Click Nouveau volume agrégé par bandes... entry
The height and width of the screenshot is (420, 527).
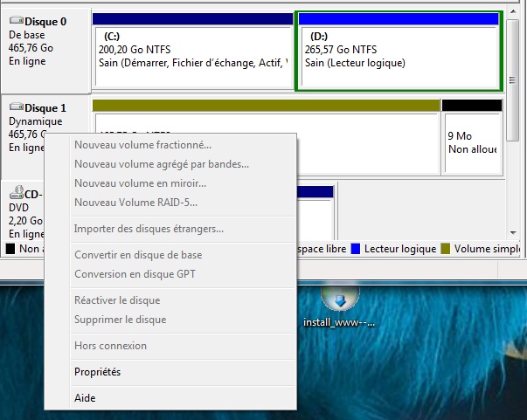click(162, 164)
